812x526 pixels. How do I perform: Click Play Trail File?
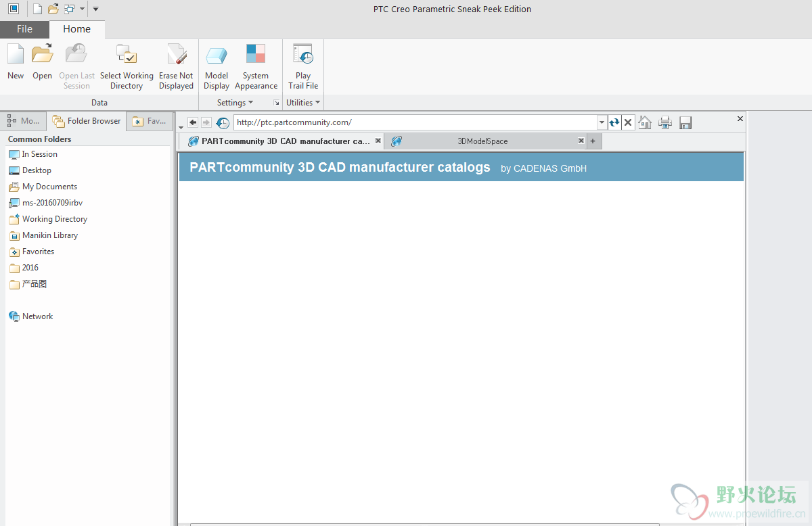(303, 66)
